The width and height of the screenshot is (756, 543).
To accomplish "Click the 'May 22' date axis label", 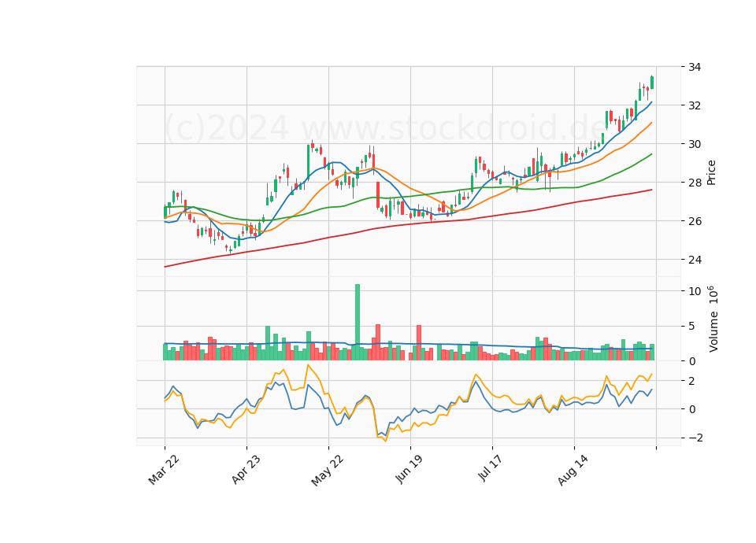I will 328,471.
